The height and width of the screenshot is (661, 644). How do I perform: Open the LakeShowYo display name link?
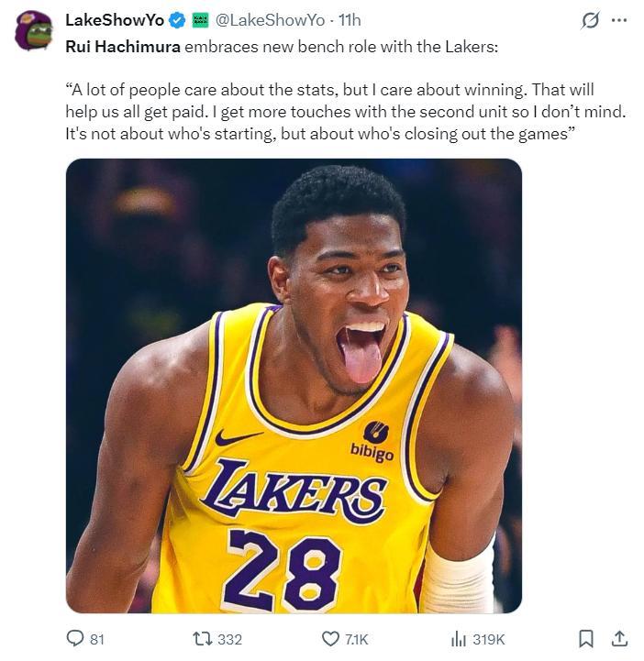115,20
